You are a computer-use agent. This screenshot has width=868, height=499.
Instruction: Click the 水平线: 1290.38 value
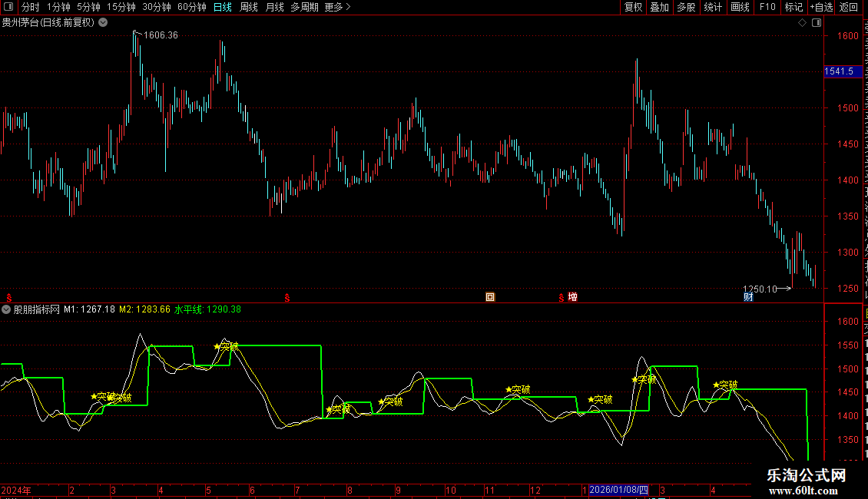[207, 310]
